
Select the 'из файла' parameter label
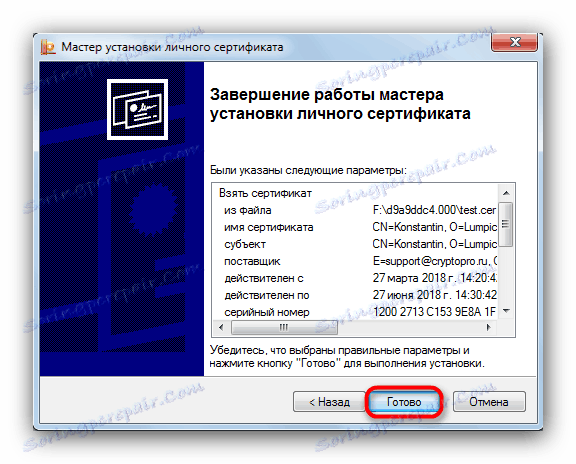(x=248, y=210)
